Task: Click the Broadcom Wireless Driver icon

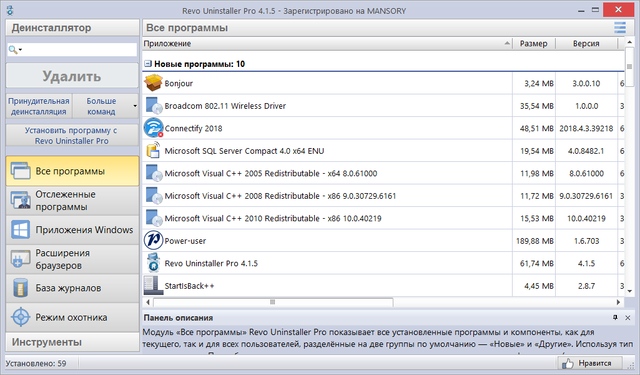Action: (x=153, y=105)
